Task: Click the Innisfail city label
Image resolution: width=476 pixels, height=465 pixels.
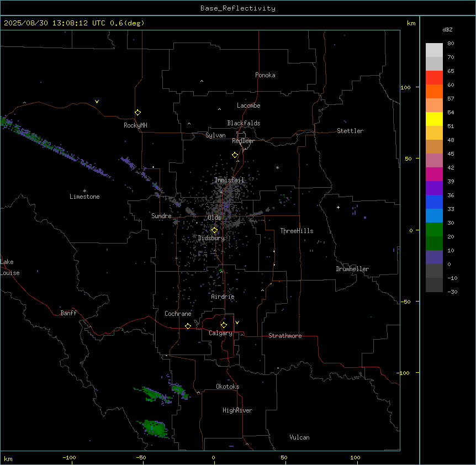Action: pos(229,180)
